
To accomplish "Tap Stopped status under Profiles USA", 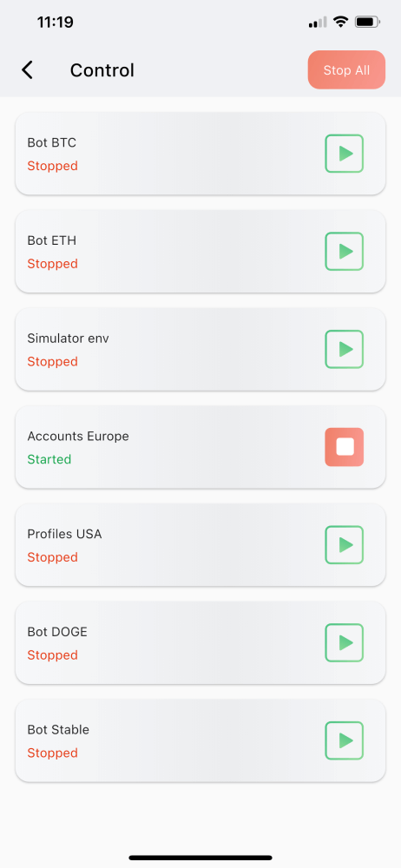I will 53,557.
